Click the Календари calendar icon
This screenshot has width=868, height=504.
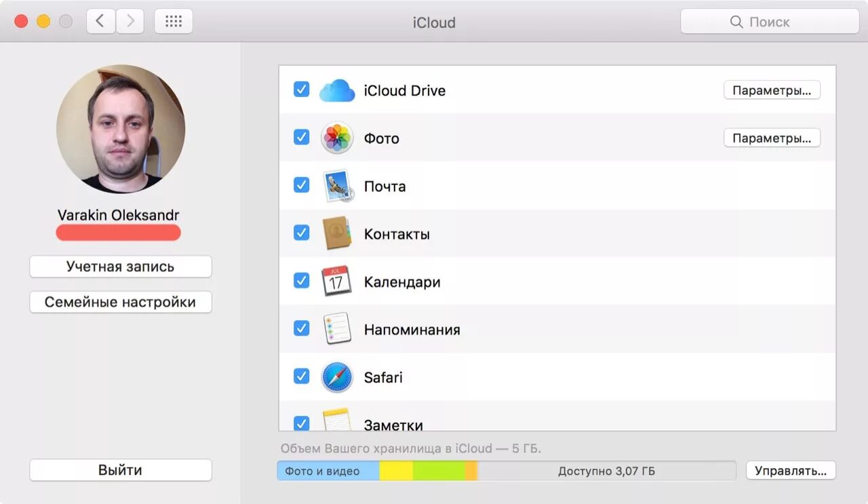tap(336, 281)
